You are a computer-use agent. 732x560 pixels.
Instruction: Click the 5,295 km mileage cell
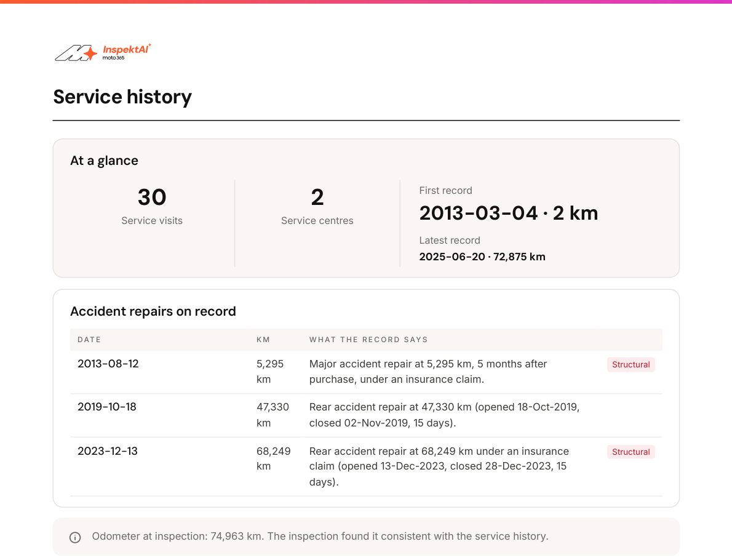[x=270, y=371]
